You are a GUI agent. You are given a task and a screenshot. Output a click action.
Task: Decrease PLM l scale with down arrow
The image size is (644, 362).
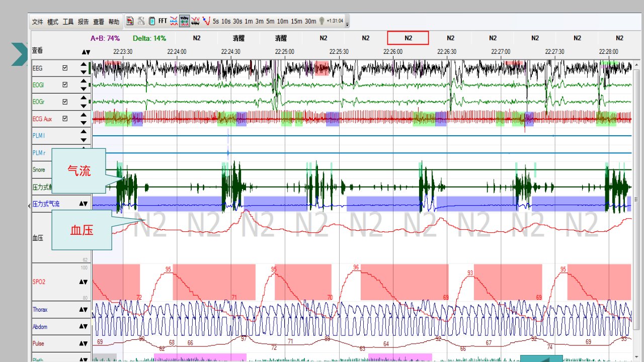click(x=84, y=139)
